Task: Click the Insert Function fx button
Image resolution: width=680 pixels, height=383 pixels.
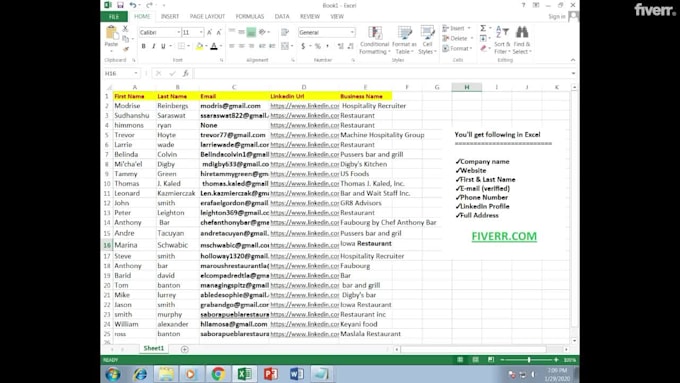Action: tap(186, 73)
